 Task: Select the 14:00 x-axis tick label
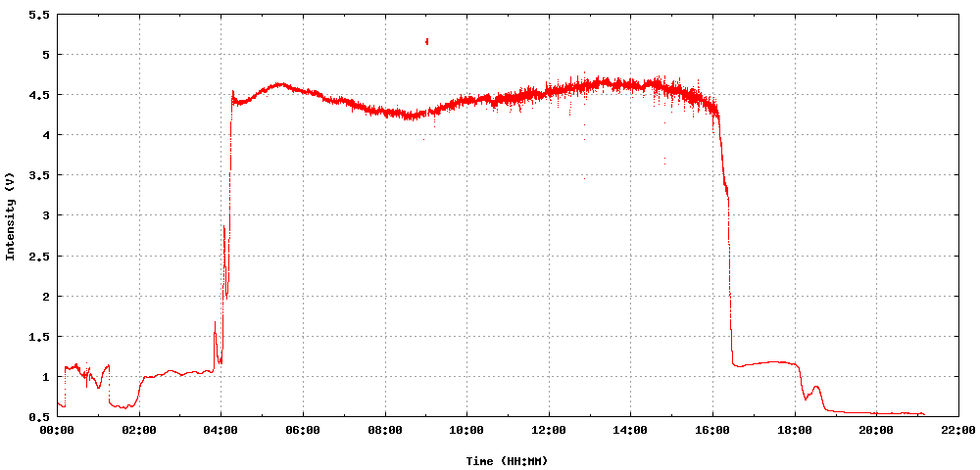(x=630, y=430)
